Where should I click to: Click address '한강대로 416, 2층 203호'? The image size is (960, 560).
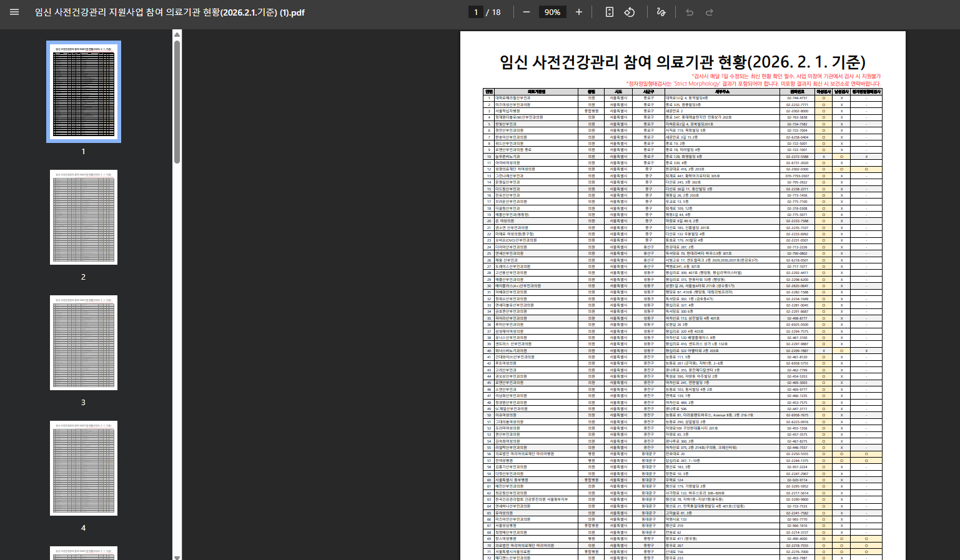tap(685, 169)
